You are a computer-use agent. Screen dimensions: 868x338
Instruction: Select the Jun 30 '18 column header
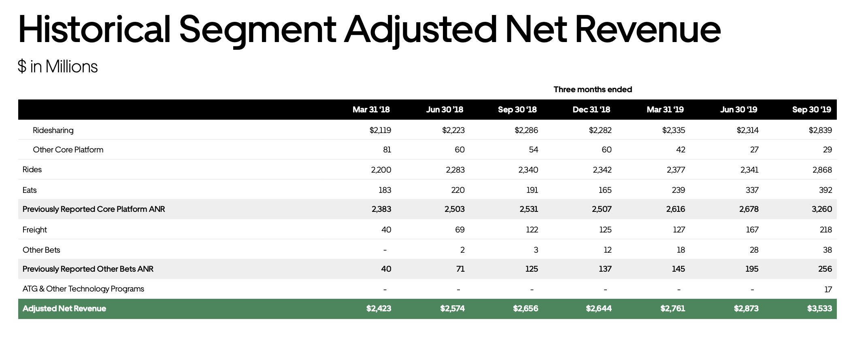(x=444, y=110)
